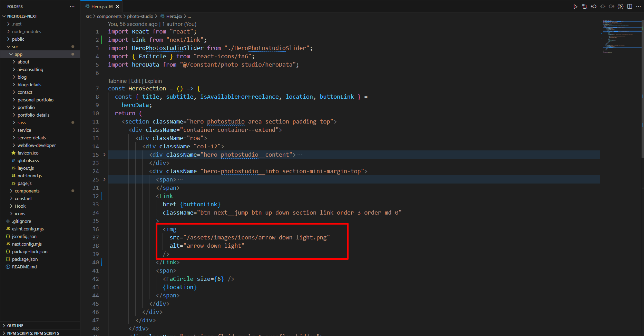Screen dimensions: 644x336
Task: Open globals.css file
Action: [28, 160]
